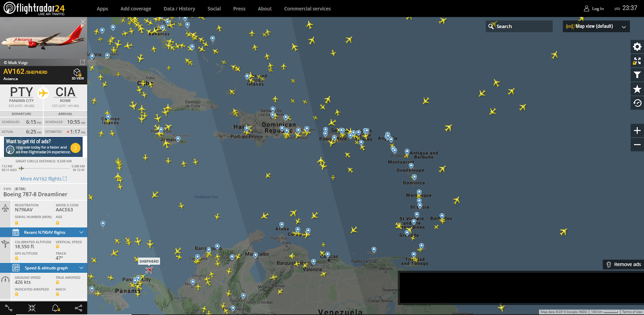Click in the Search field
Image resolution: width=644 pixels, height=315 pixels.
pyautogui.click(x=519, y=27)
